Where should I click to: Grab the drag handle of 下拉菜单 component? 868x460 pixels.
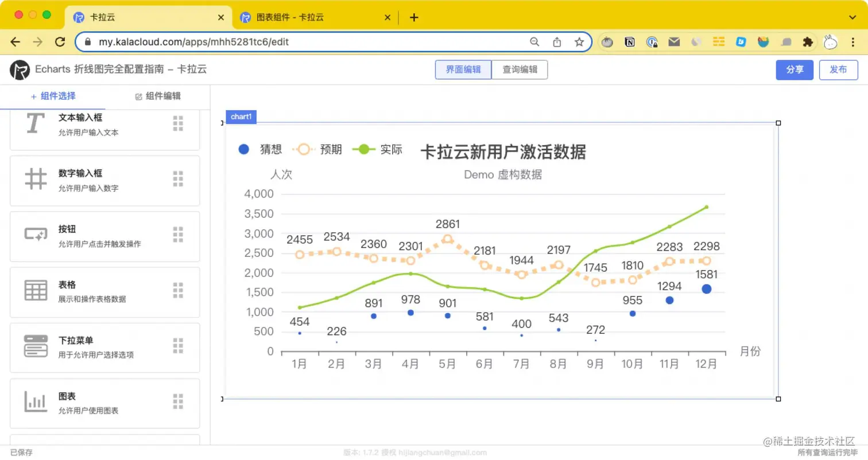click(x=178, y=346)
